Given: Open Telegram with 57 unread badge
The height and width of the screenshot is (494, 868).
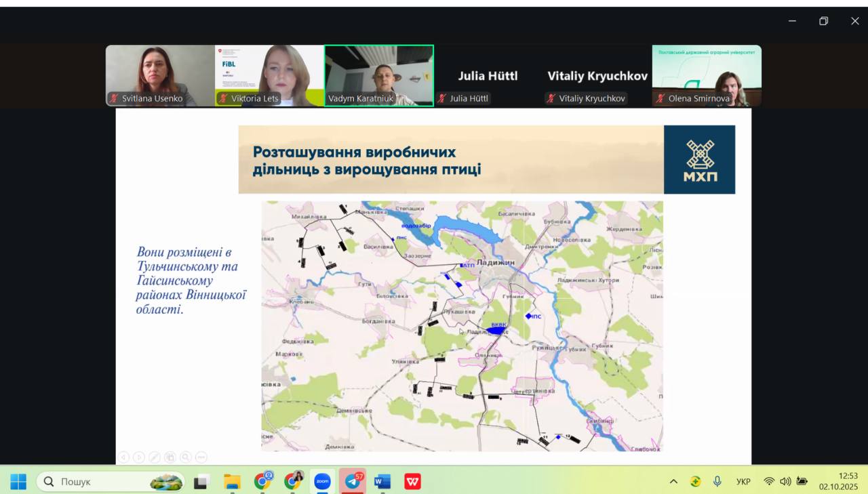Looking at the screenshot, I should pyautogui.click(x=353, y=482).
